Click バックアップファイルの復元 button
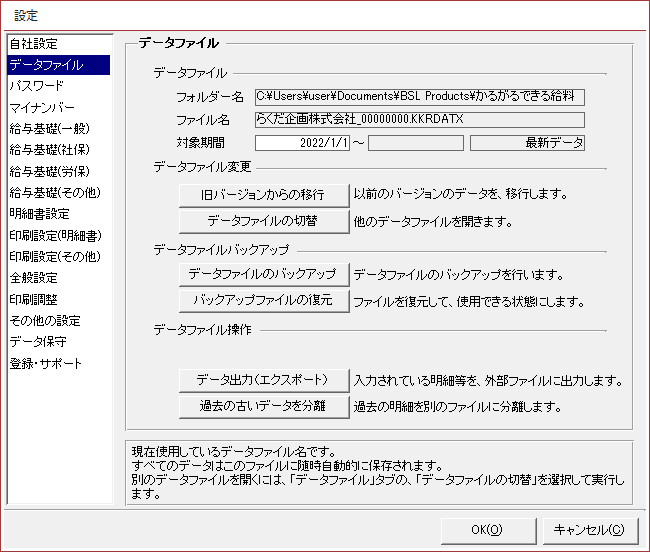 point(264,300)
